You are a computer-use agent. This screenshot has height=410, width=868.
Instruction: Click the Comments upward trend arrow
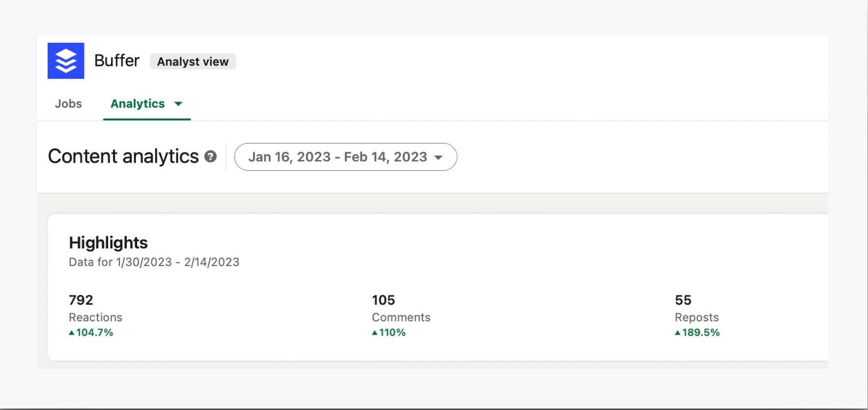coord(375,333)
